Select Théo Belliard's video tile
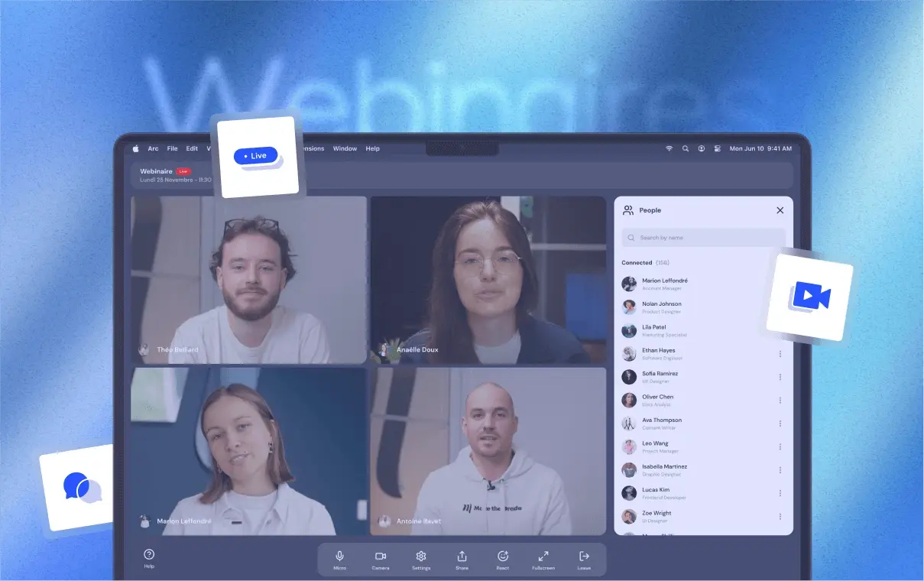The height and width of the screenshot is (581, 924). [x=249, y=280]
